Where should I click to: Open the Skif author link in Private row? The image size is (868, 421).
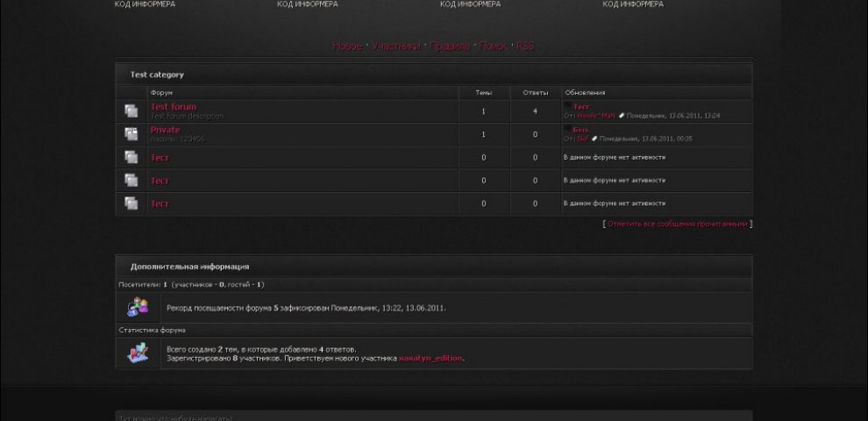(x=582, y=139)
